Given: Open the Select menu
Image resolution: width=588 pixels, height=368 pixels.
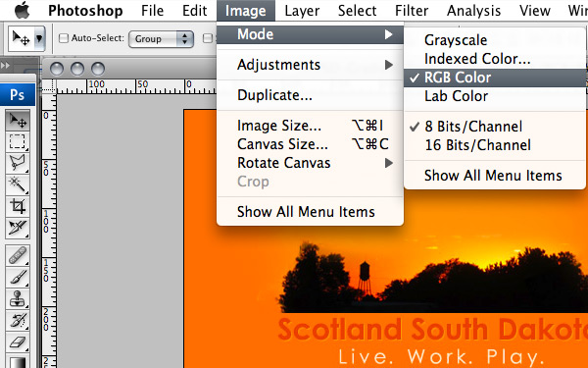Looking at the screenshot, I should [357, 11].
